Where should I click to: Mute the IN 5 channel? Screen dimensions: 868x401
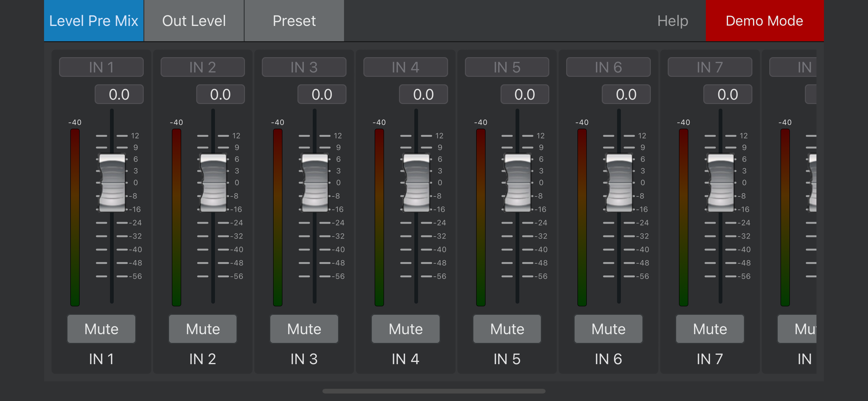[507, 329]
